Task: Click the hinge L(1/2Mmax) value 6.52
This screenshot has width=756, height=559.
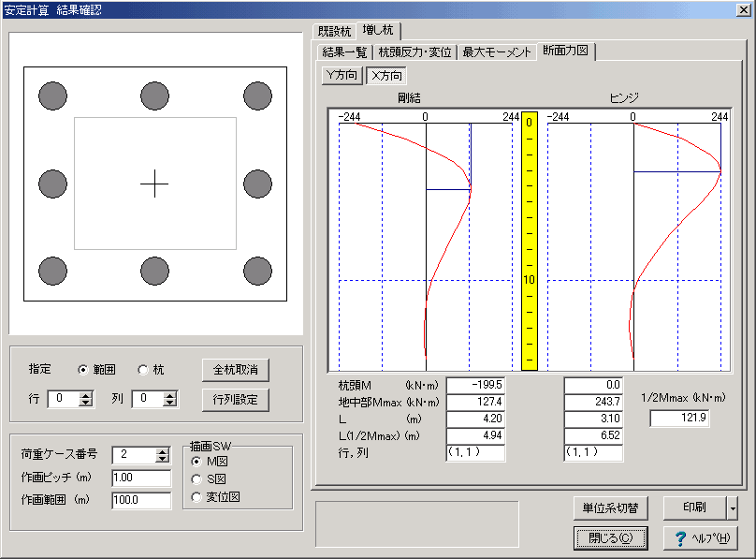Action: (593, 436)
